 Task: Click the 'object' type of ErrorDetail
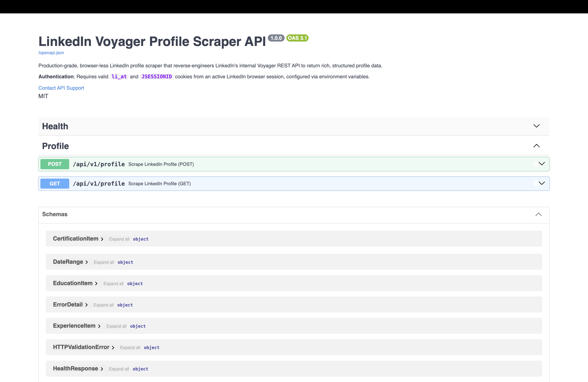[125, 305]
